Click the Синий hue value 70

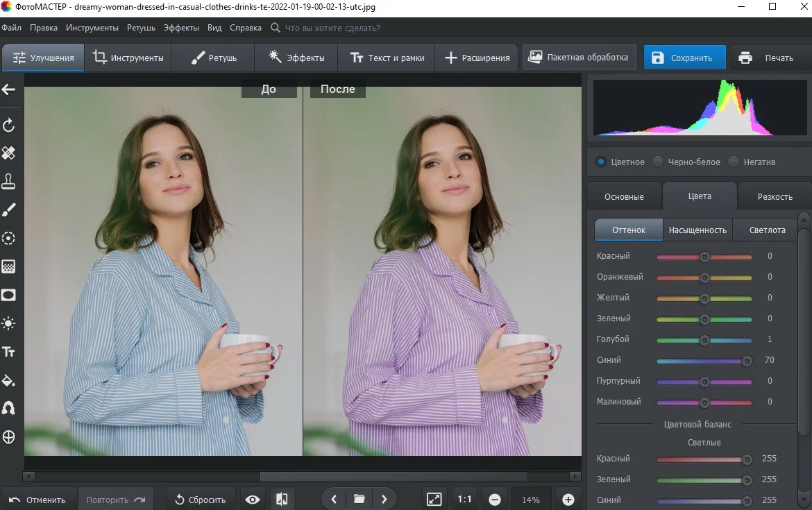click(x=770, y=360)
